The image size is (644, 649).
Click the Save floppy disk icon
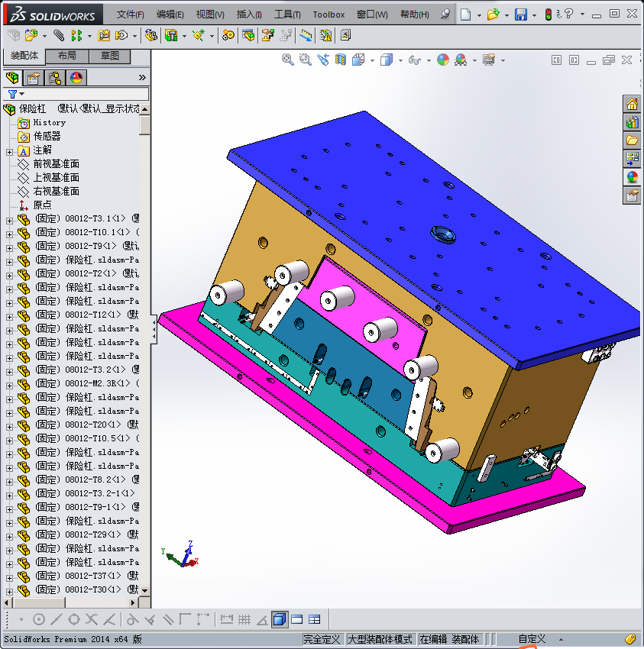pos(520,15)
